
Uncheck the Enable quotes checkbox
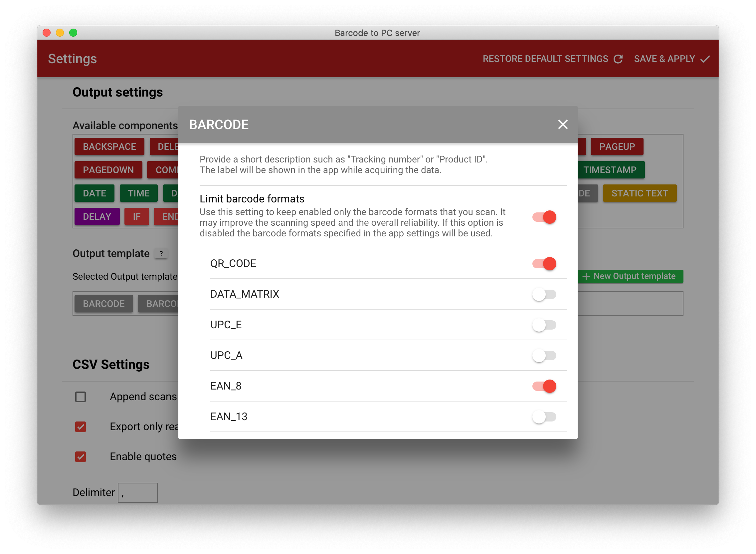(x=81, y=456)
